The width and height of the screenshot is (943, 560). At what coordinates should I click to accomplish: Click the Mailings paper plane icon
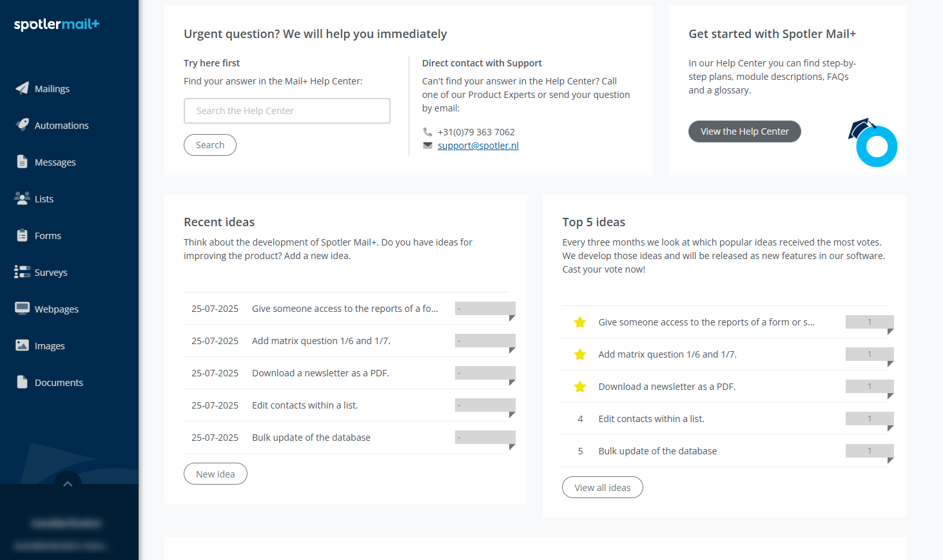coord(22,88)
